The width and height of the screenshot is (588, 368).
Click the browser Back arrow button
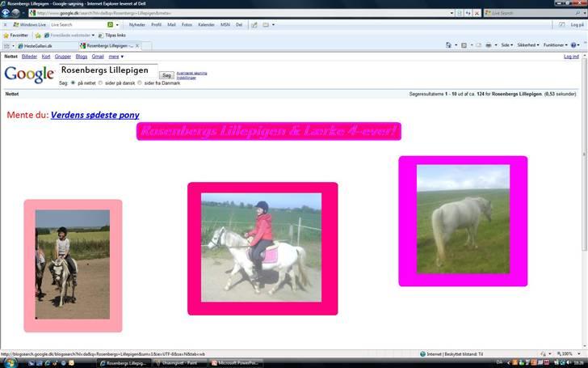click(x=6, y=13)
